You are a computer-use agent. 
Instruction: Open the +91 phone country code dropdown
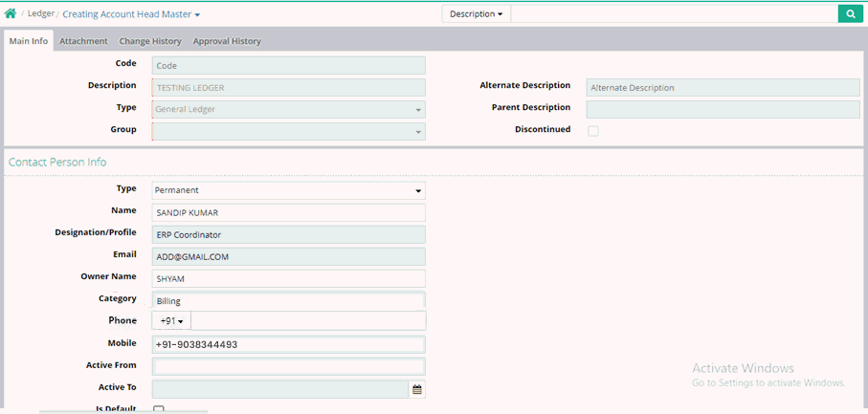point(171,321)
